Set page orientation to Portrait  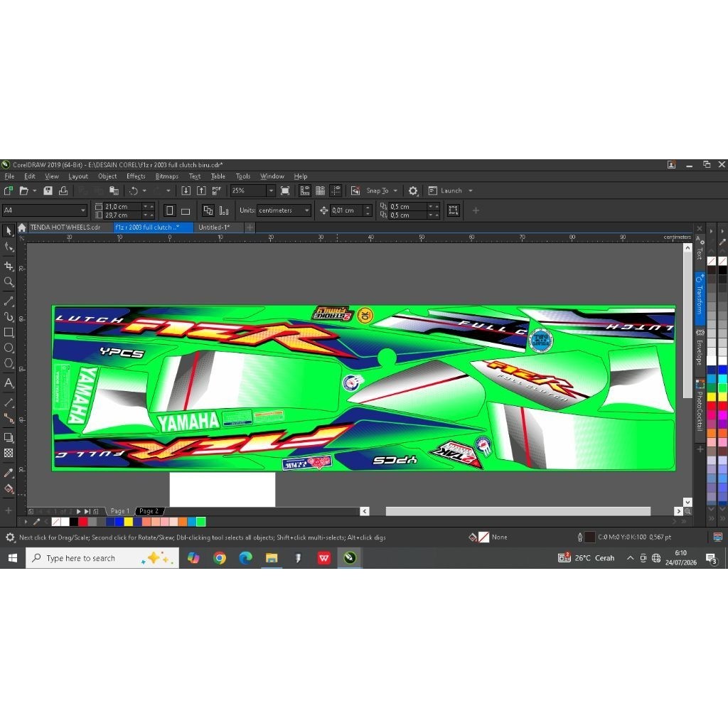click(x=169, y=210)
